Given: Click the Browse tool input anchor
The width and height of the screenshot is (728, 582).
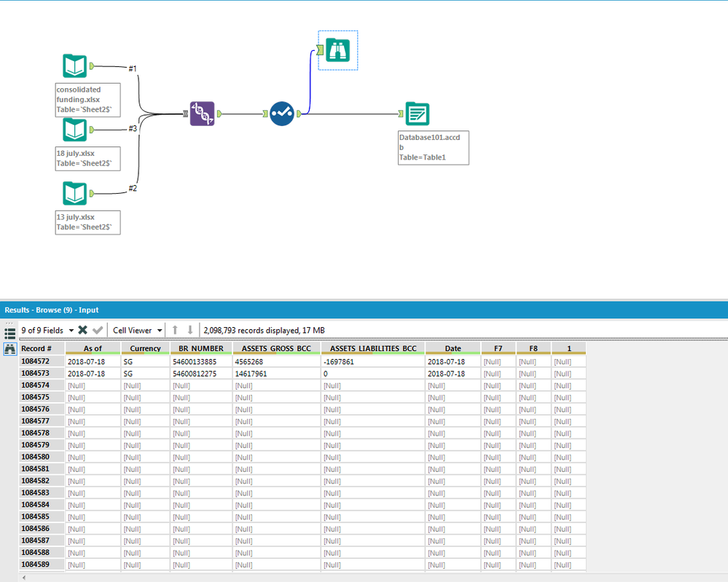Looking at the screenshot, I should pyautogui.click(x=321, y=50).
